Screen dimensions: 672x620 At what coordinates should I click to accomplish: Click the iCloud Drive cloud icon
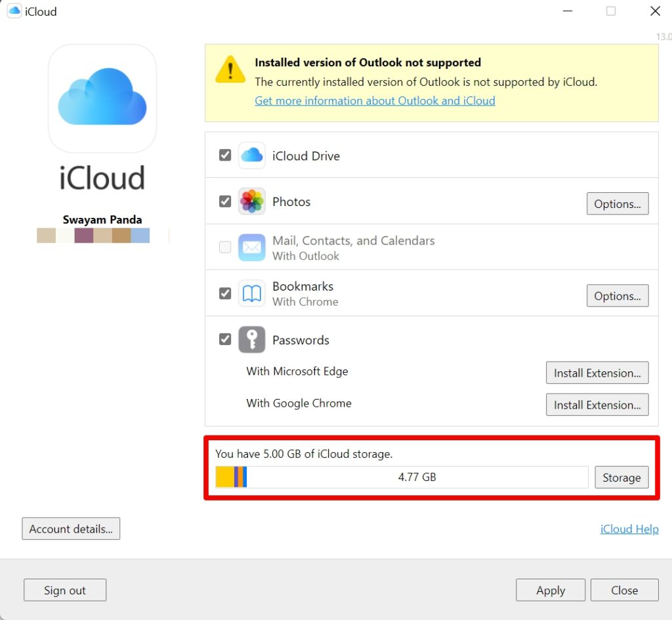point(251,155)
